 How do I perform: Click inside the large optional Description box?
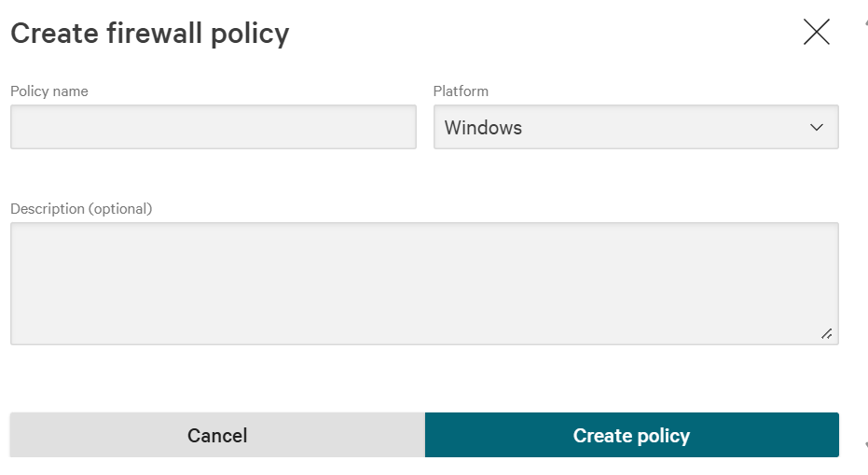pyautogui.click(x=424, y=283)
